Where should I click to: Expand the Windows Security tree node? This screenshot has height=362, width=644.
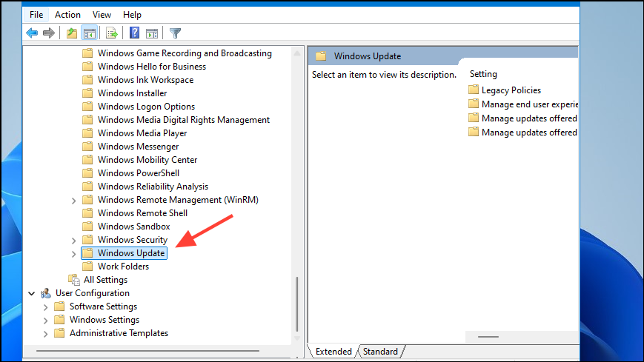click(x=73, y=241)
